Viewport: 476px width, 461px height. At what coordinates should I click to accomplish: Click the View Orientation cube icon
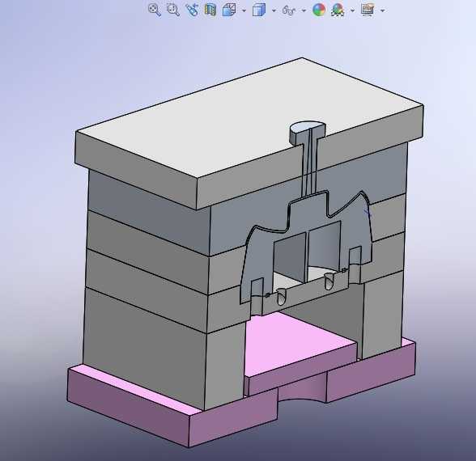230,10
